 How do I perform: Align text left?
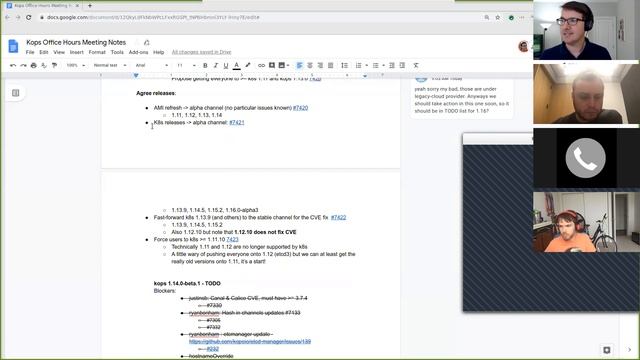point(299,65)
